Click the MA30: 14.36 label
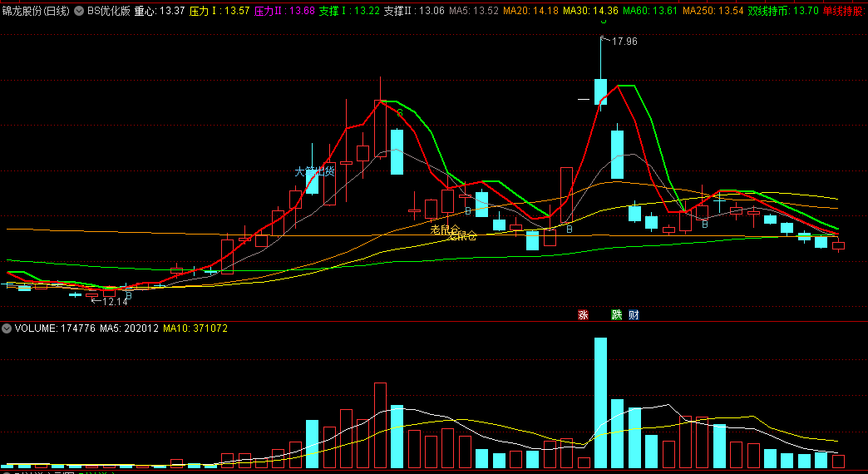Viewport: 868px width, 474px height. point(590,11)
